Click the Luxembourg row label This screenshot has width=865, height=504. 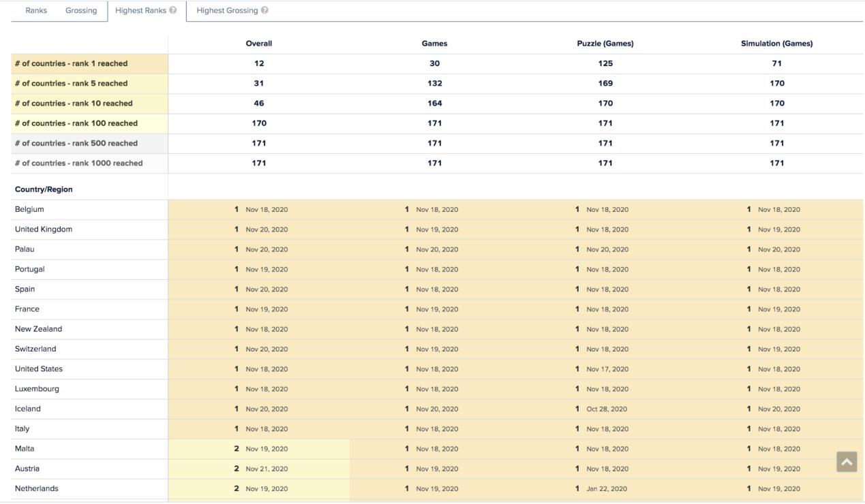37,389
